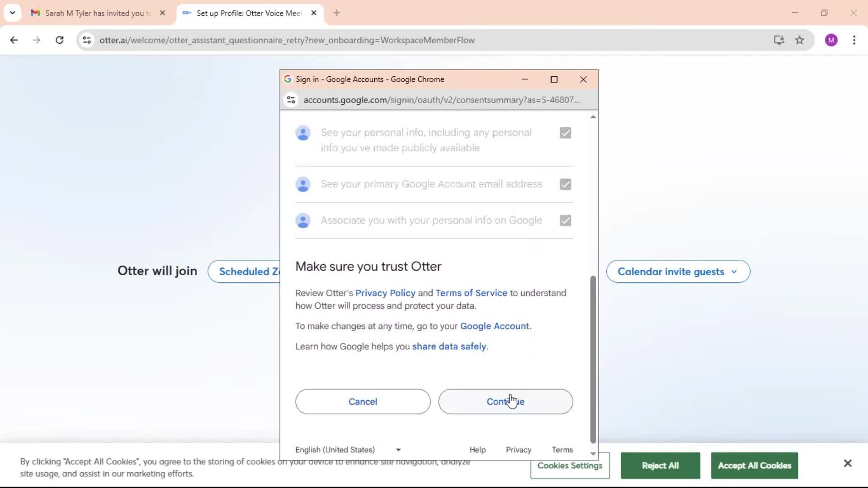This screenshot has height=488, width=868.
Task: Click the install app icon in address bar
Action: click(x=778, y=40)
